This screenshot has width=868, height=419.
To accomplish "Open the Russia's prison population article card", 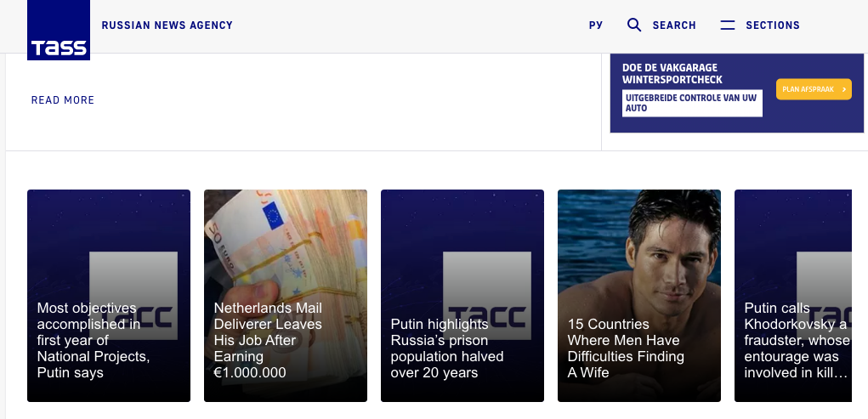I will pyautogui.click(x=462, y=296).
